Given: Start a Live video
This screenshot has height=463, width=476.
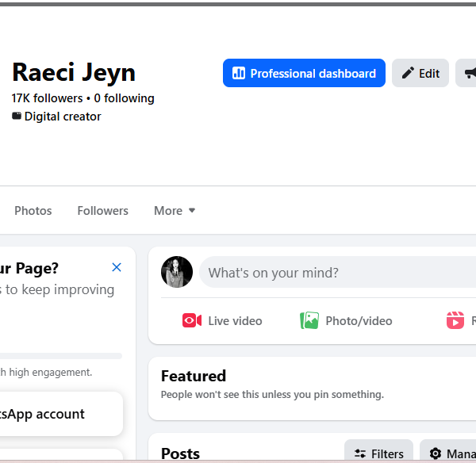Looking at the screenshot, I should pyautogui.click(x=222, y=321).
